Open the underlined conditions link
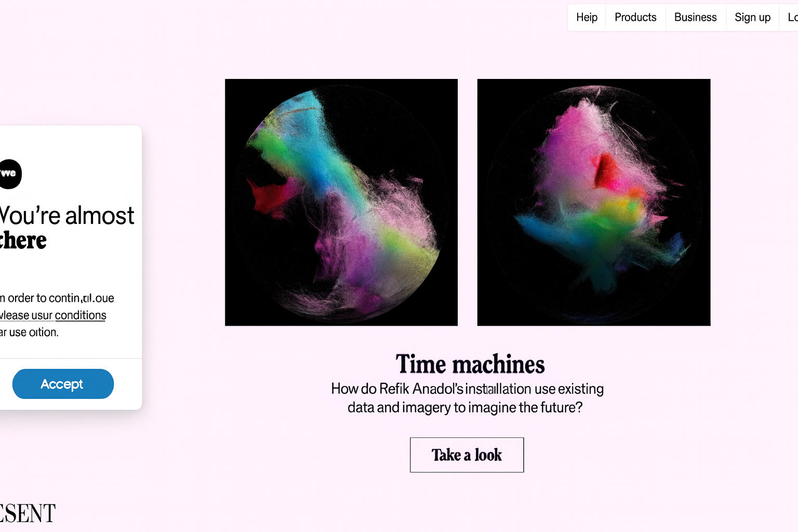 pos(81,315)
